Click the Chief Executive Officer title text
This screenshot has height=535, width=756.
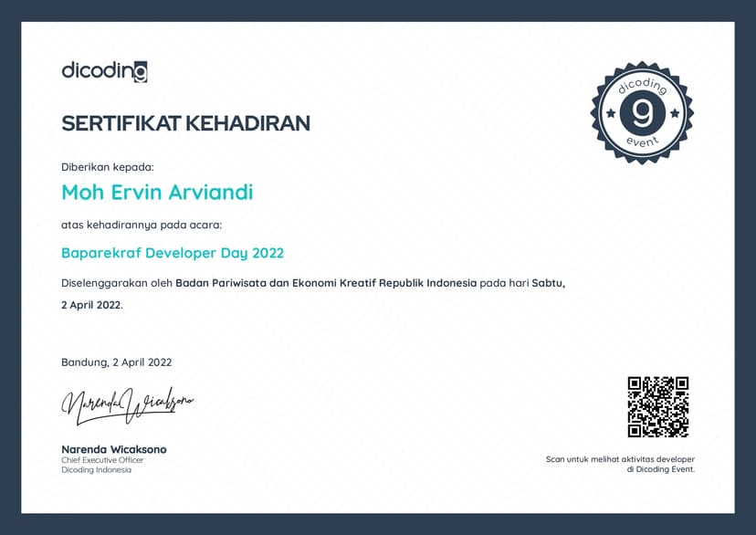point(102,460)
